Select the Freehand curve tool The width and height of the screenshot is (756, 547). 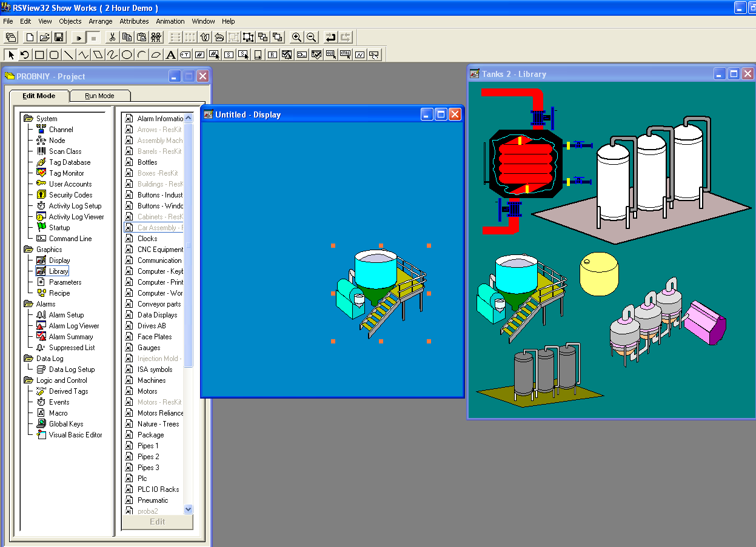point(112,55)
